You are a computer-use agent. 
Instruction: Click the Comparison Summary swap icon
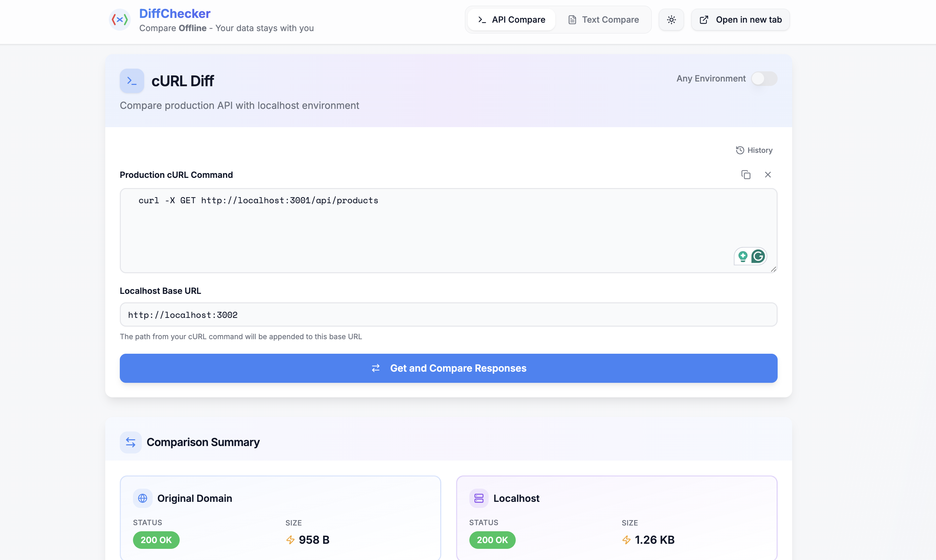coord(130,442)
